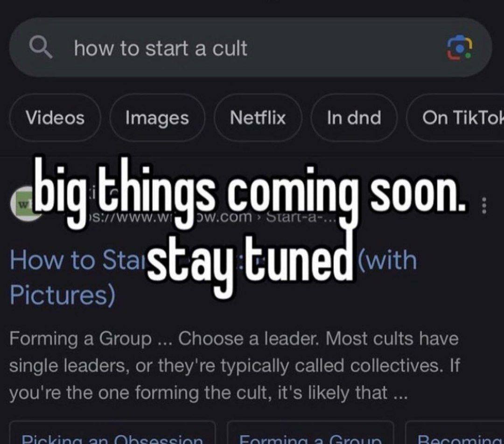Open Google Lens camera icon
This screenshot has width=504, height=444.
click(460, 48)
